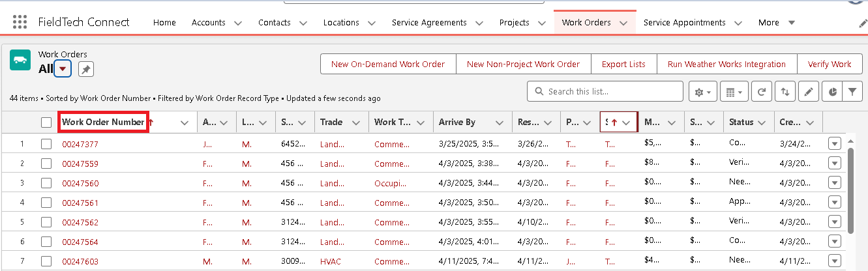Viewport: 868px width, 271px height.
Task: Select checkbox for work order 00247561
Action: [x=46, y=203]
